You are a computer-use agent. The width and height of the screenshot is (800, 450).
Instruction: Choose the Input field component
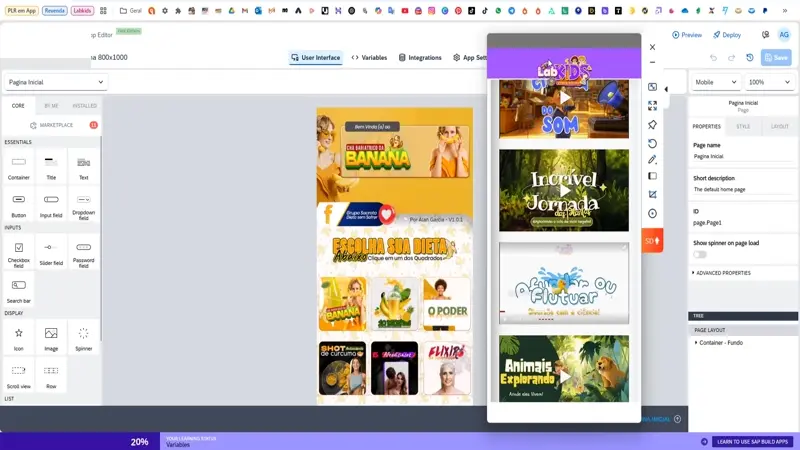(x=51, y=206)
